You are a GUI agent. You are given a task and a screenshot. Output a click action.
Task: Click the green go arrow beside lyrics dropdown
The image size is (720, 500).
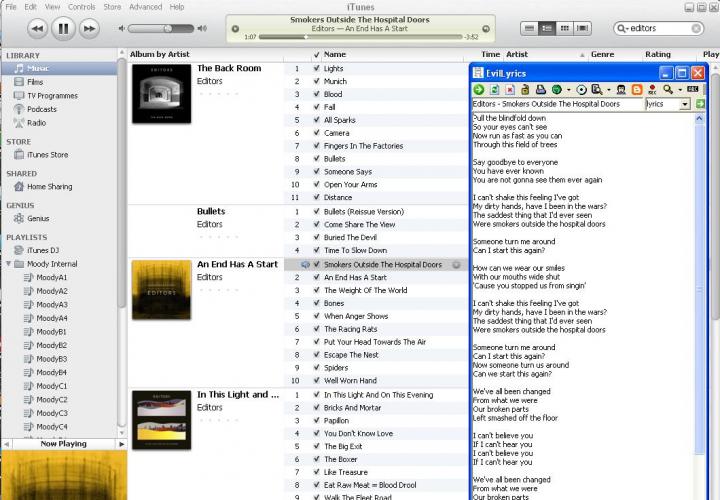click(700, 104)
